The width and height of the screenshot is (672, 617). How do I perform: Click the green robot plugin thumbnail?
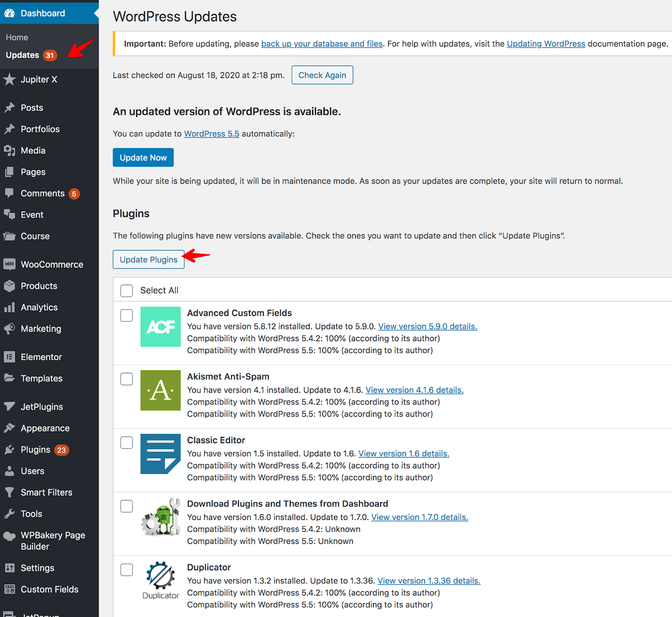point(161,517)
